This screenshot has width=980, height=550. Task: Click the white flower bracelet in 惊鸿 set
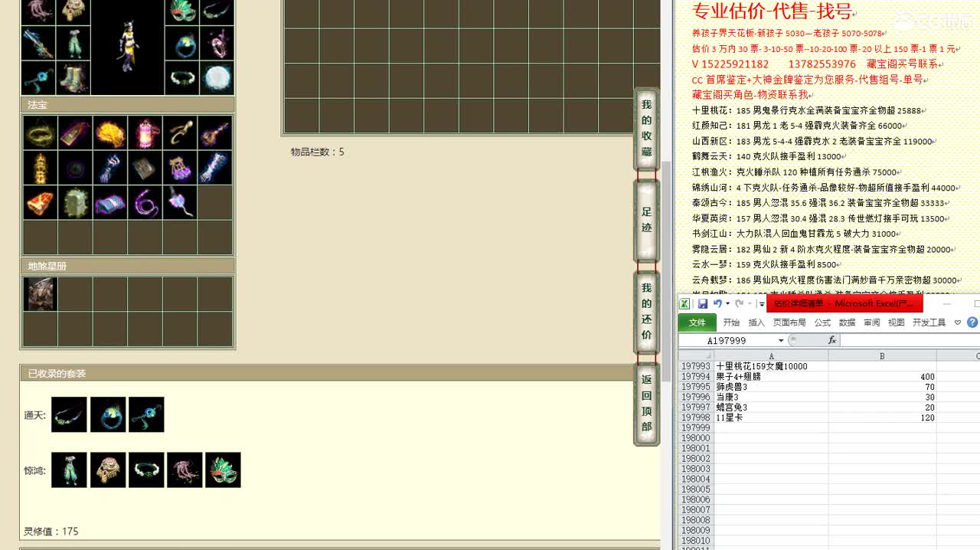tap(146, 470)
